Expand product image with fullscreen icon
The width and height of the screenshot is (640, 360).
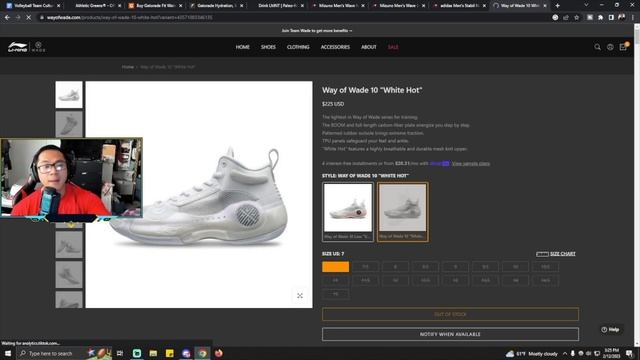[x=300, y=296]
